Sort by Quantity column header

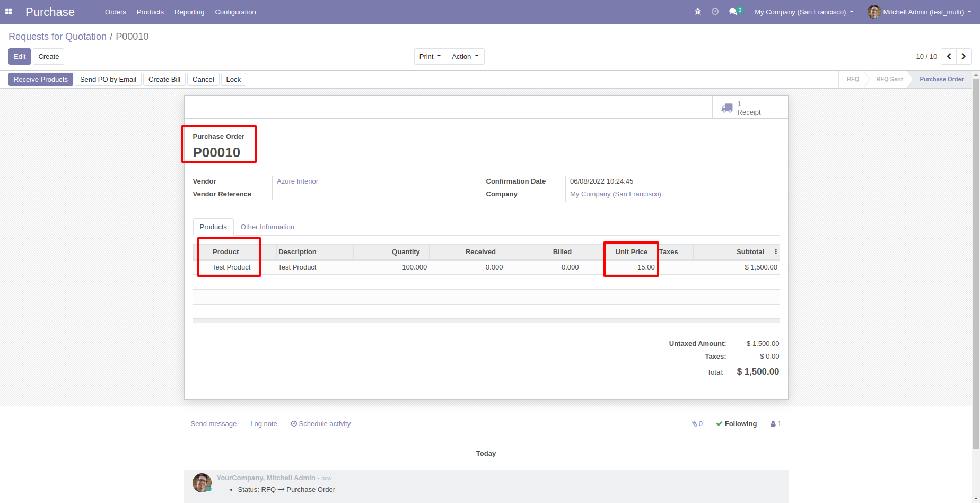coord(391,251)
